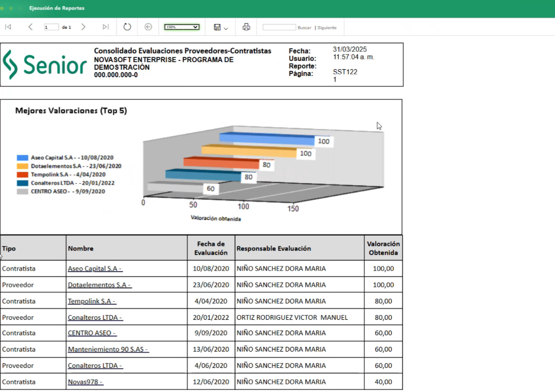Image resolution: width=555 pixels, height=392 pixels.
Task: Click the red Tempolink bar in chart
Action: (222, 163)
